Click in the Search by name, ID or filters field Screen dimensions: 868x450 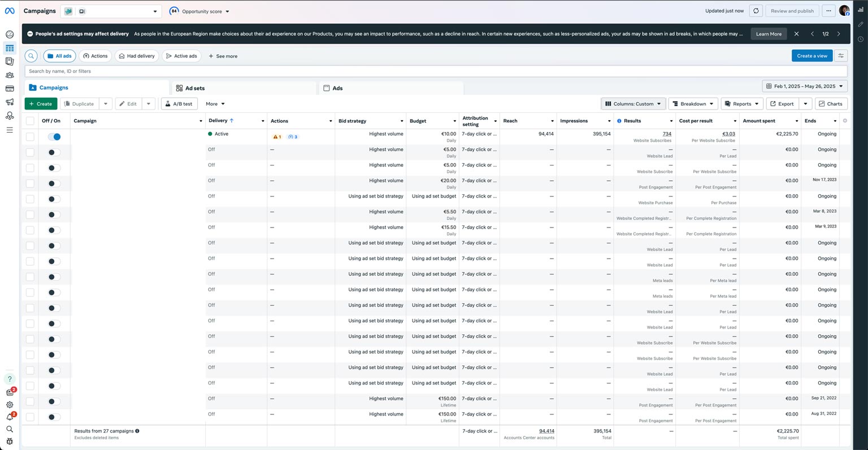click(436, 71)
